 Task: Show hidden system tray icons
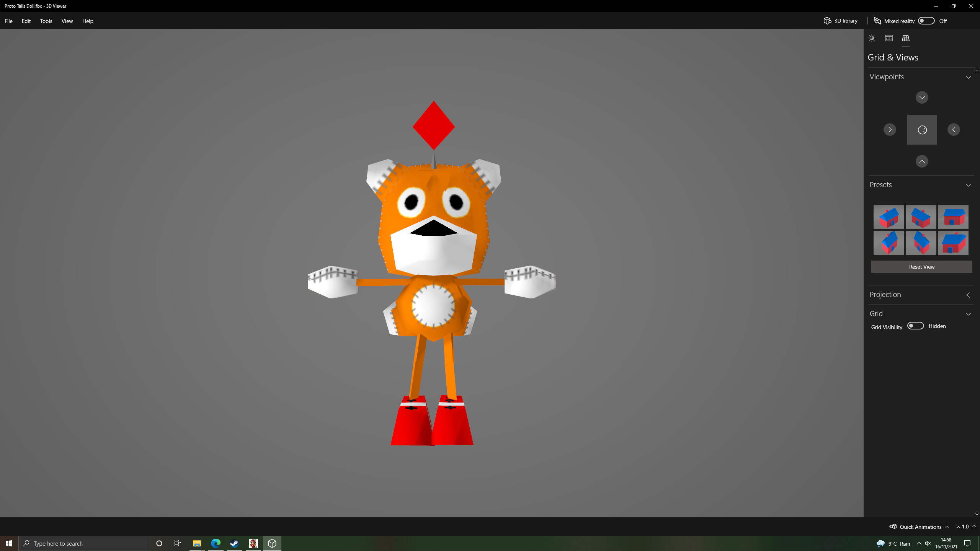click(x=919, y=544)
